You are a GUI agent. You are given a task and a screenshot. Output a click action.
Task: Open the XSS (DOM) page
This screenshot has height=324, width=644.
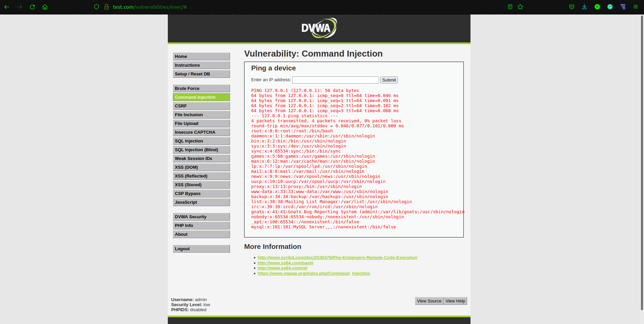[201, 167]
